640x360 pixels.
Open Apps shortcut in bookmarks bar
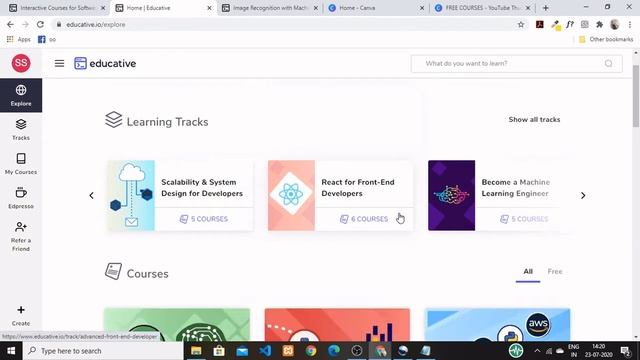(x=19, y=39)
